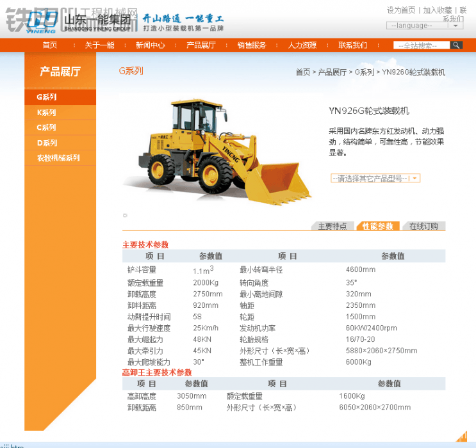Open the language selection dropdown
This screenshot has height=448, width=476.
[x=424, y=26]
